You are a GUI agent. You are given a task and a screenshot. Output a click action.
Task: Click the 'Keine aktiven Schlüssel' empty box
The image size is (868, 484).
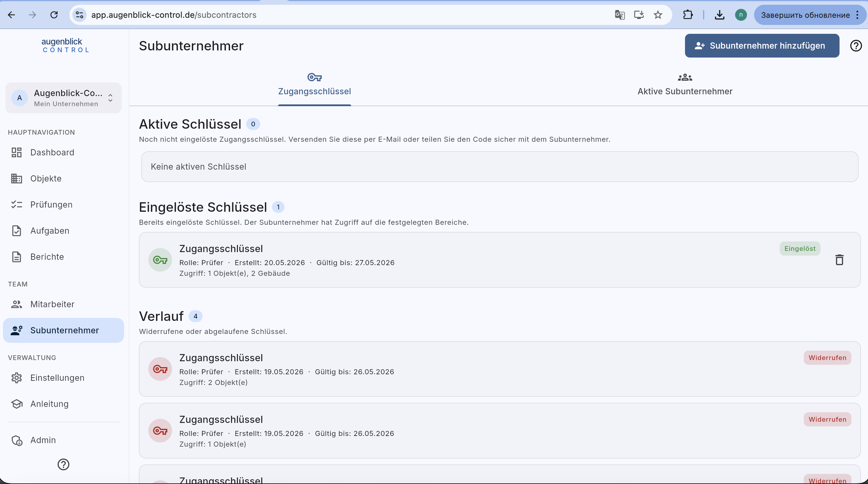499,167
